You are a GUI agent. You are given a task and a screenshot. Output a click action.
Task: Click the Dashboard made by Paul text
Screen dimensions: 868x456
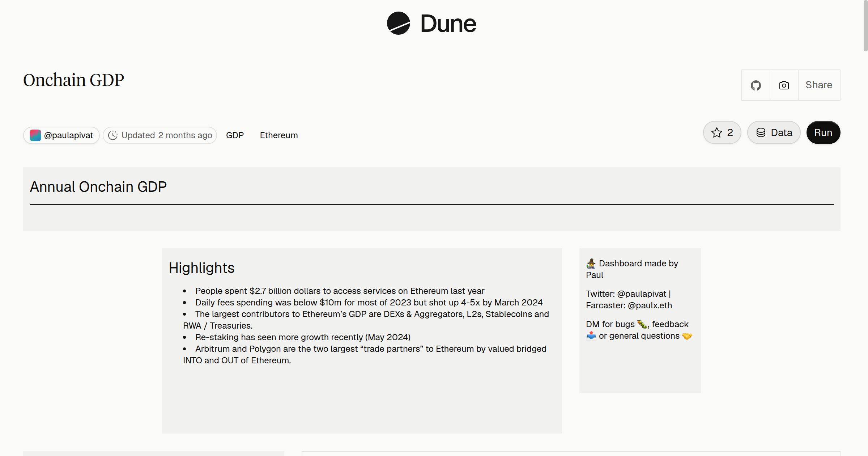632,269
